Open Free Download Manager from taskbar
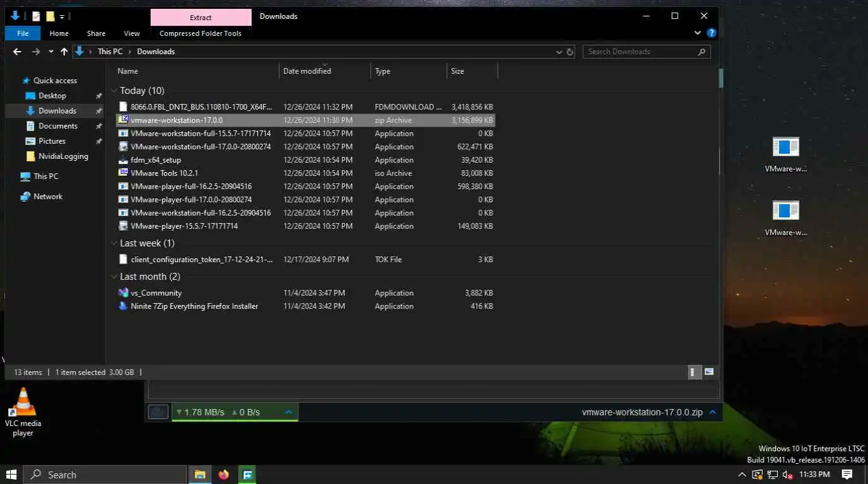The width and height of the screenshot is (868, 484). (x=247, y=475)
